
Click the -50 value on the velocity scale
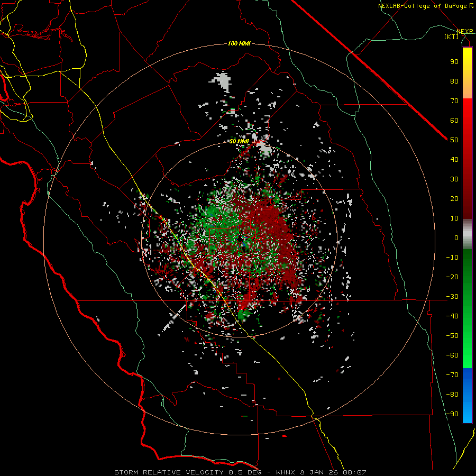click(x=452, y=335)
